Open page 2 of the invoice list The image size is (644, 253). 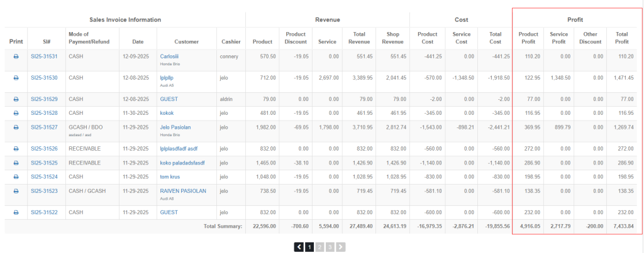tap(319, 247)
